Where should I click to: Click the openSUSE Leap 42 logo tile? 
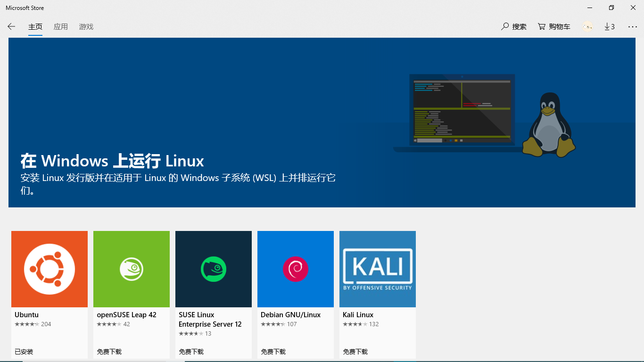(x=132, y=269)
